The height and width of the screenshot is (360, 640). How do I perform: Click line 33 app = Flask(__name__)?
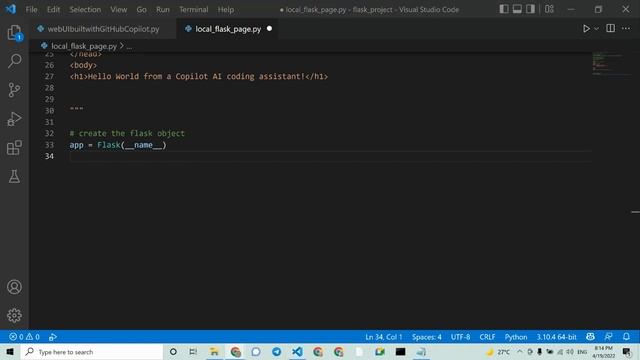coord(118,145)
